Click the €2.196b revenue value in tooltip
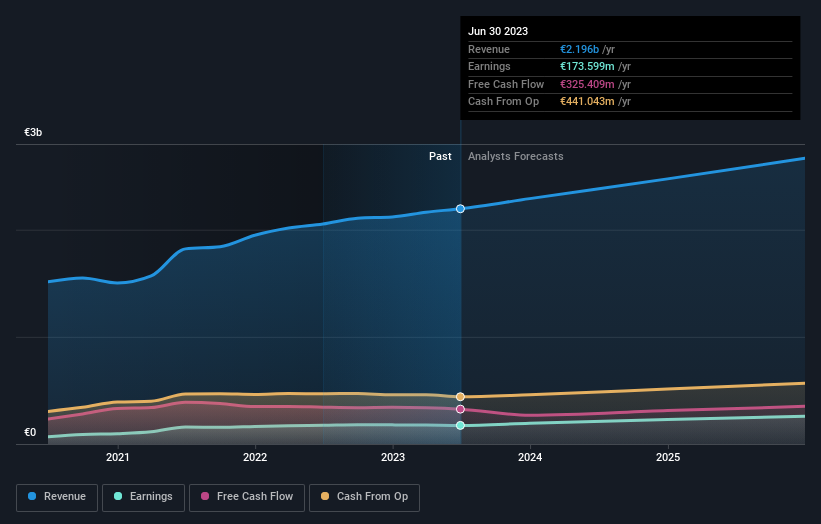Viewport: 821px width, 524px height. click(x=579, y=49)
